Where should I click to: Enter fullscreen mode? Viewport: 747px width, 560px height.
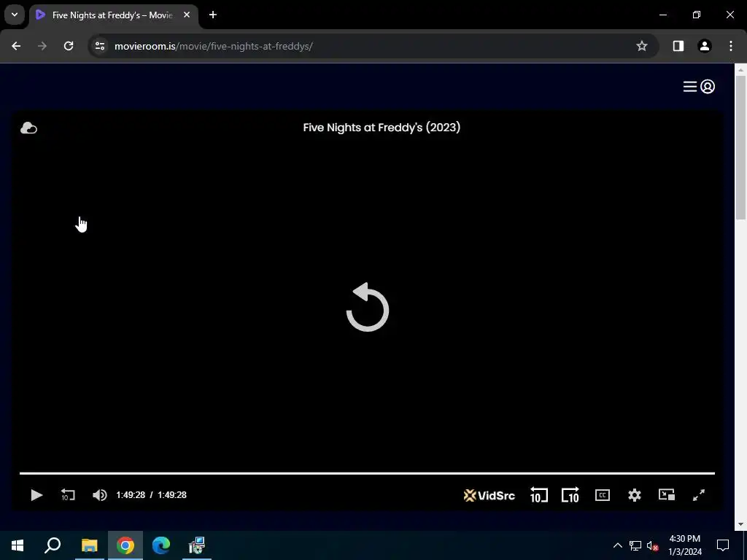698,495
